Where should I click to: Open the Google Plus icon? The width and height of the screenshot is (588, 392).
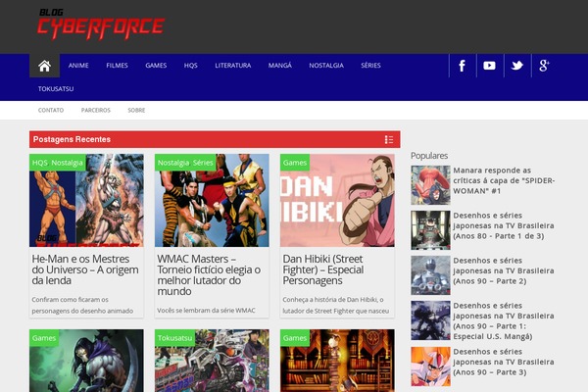[x=544, y=66]
